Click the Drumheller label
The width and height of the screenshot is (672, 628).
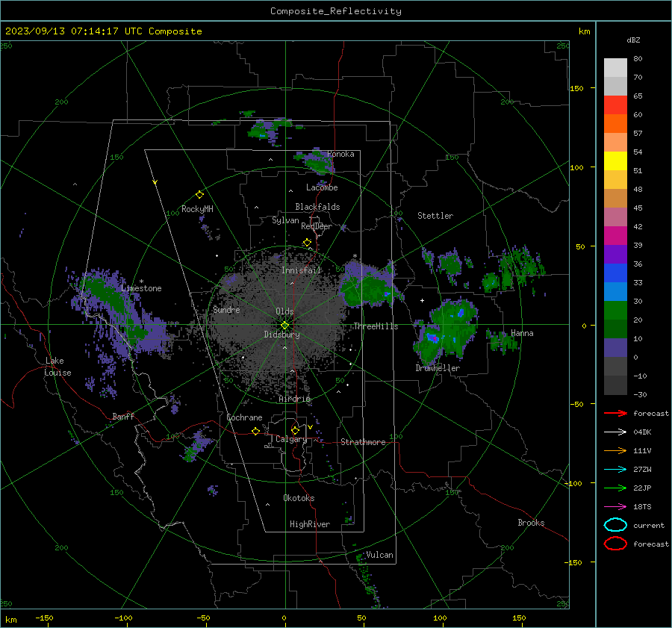pyautogui.click(x=438, y=368)
